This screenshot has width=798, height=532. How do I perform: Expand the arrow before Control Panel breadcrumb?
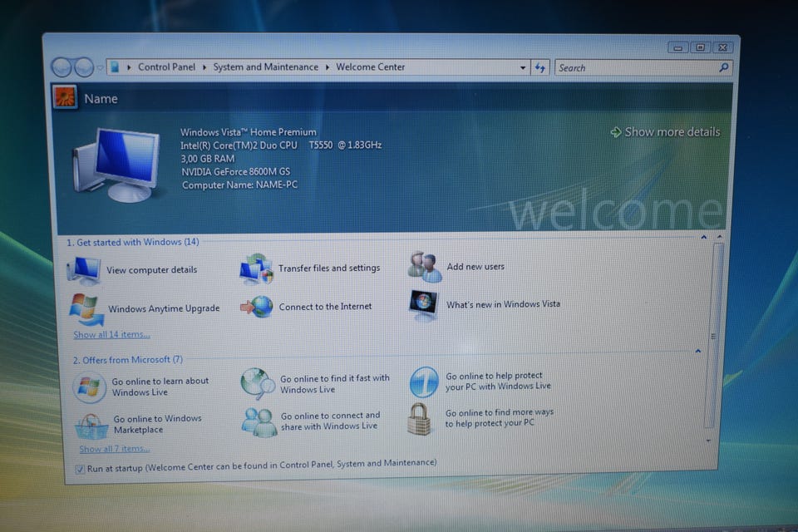coord(129,67)
